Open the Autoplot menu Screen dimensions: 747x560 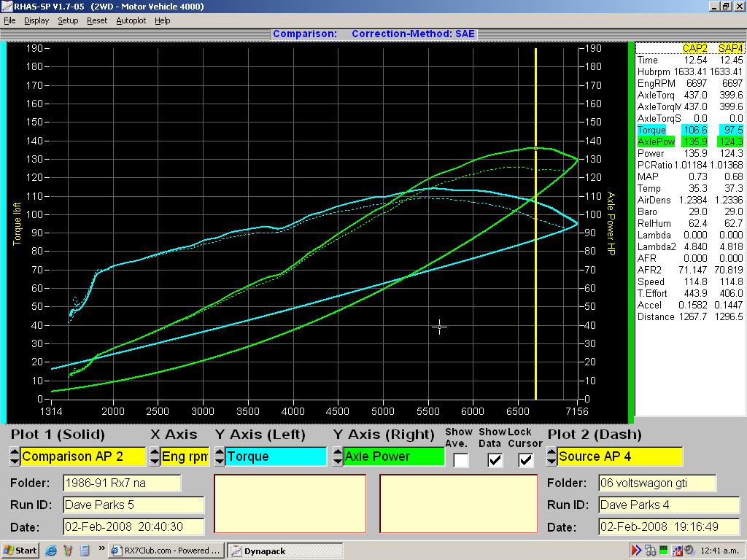click(x=131, y=20)
